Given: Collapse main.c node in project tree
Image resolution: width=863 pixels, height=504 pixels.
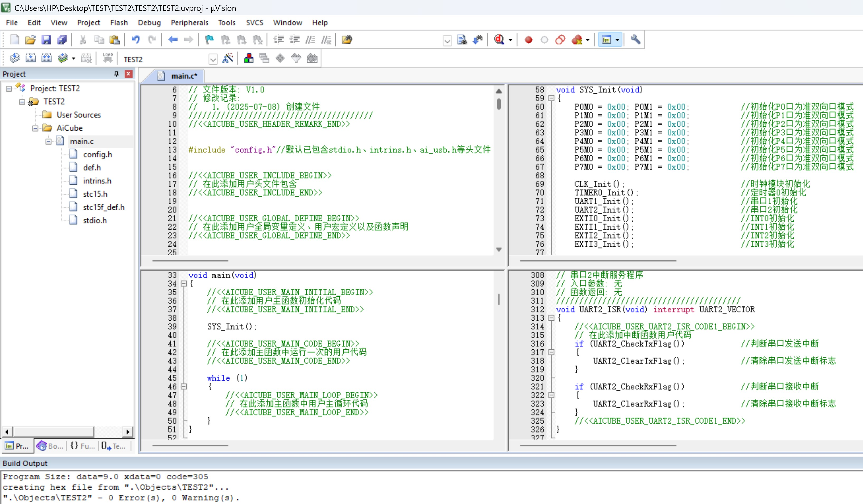Looking at the screenshot, I should click(48, 141).
